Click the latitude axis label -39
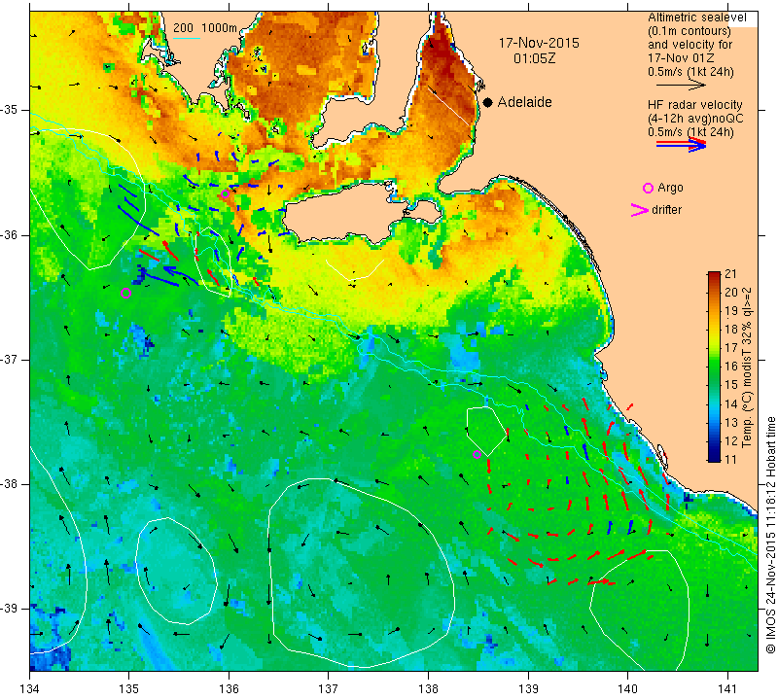778x700 pixels. [x=13, y=609]
